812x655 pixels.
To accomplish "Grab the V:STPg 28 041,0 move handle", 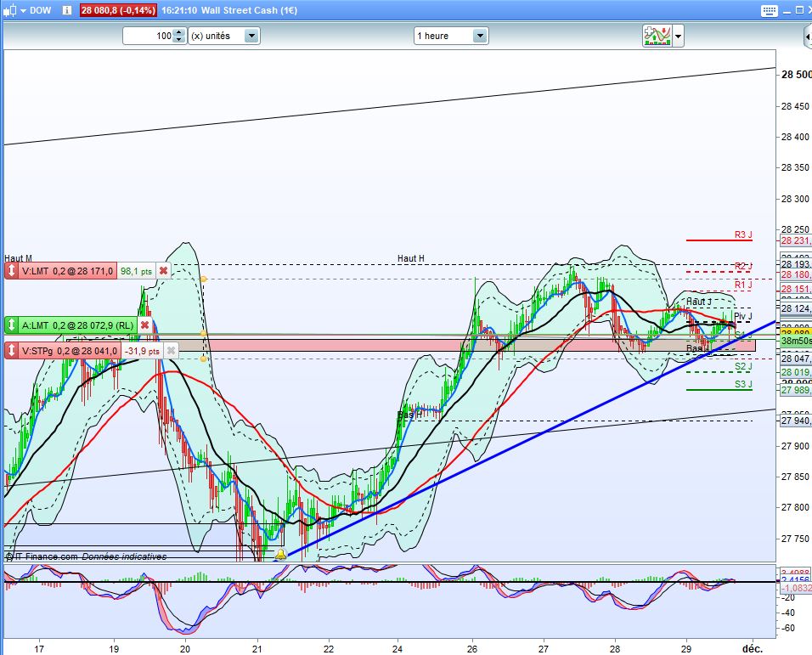I will coord(11,351).
